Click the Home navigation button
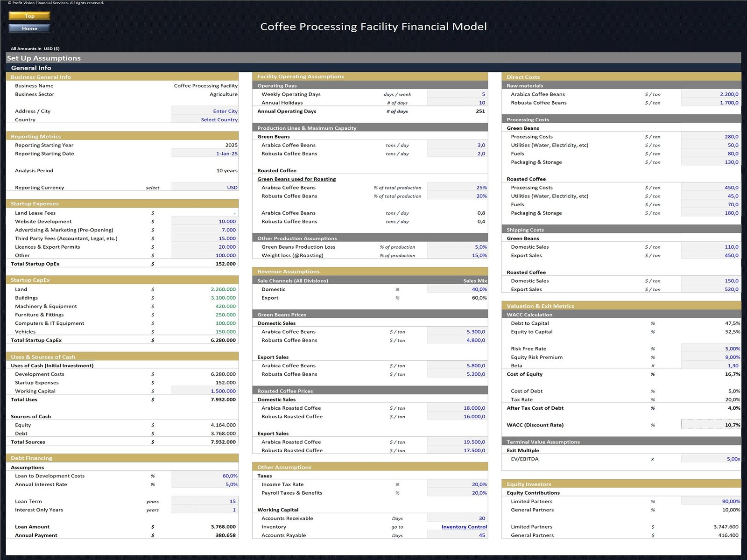 (29, 28)
